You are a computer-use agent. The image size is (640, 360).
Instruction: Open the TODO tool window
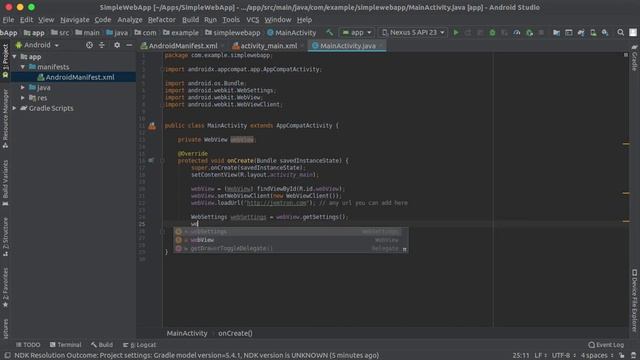point(28,345)
